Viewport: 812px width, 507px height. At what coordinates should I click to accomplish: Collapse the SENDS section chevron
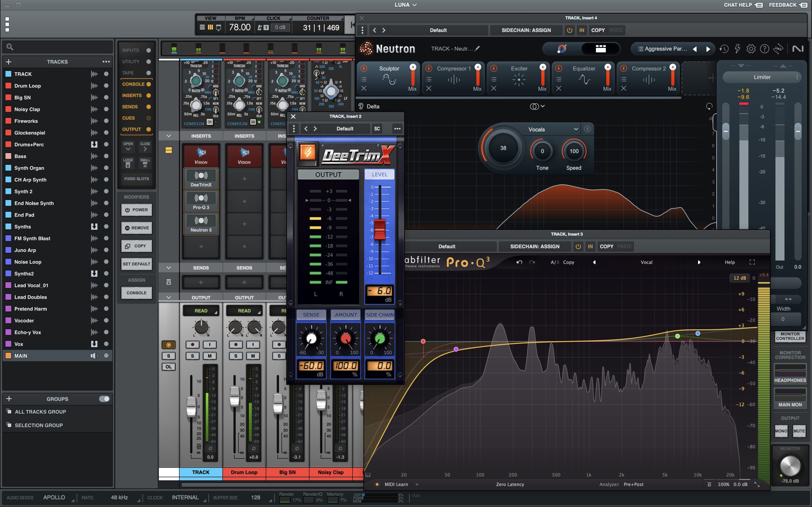point(168,268)
